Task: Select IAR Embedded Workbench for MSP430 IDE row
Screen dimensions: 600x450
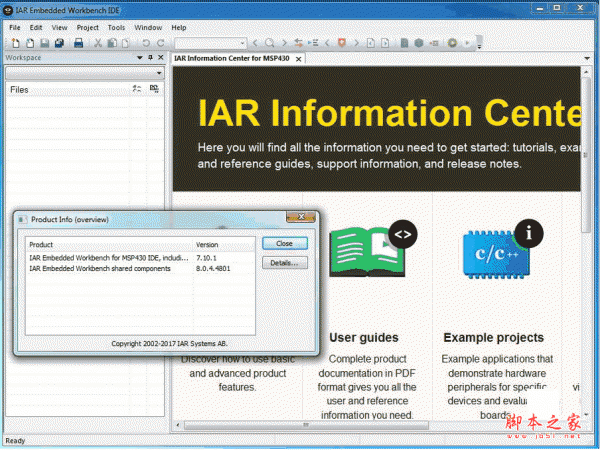Action: pos(140,258)
